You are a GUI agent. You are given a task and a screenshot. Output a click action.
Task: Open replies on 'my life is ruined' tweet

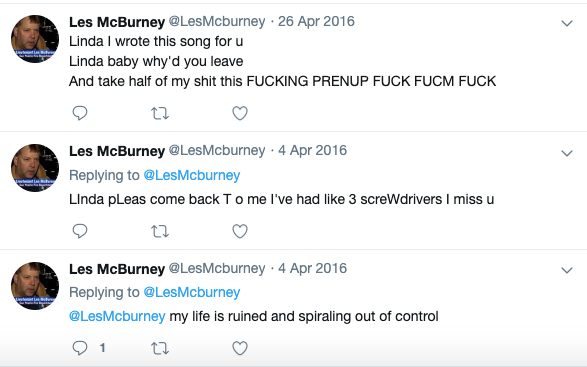tap(80, 348)
